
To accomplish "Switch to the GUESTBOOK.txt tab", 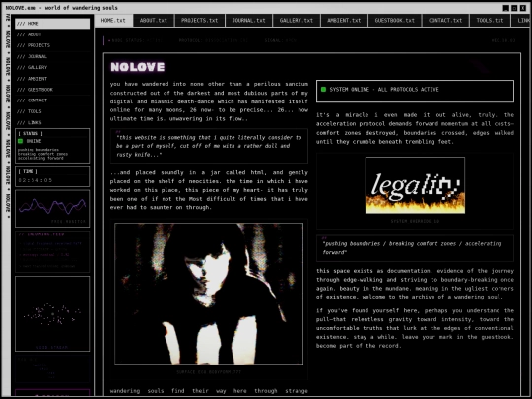I will (x=395, y=21).
